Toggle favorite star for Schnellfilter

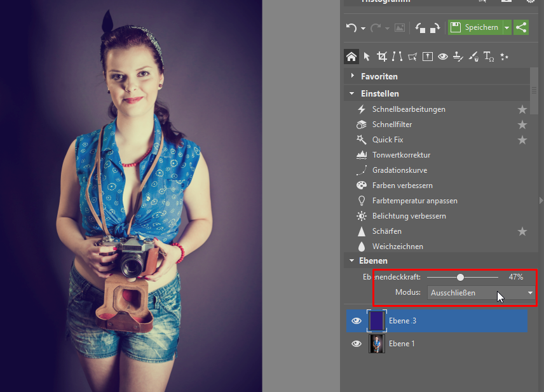pos(522,125)
